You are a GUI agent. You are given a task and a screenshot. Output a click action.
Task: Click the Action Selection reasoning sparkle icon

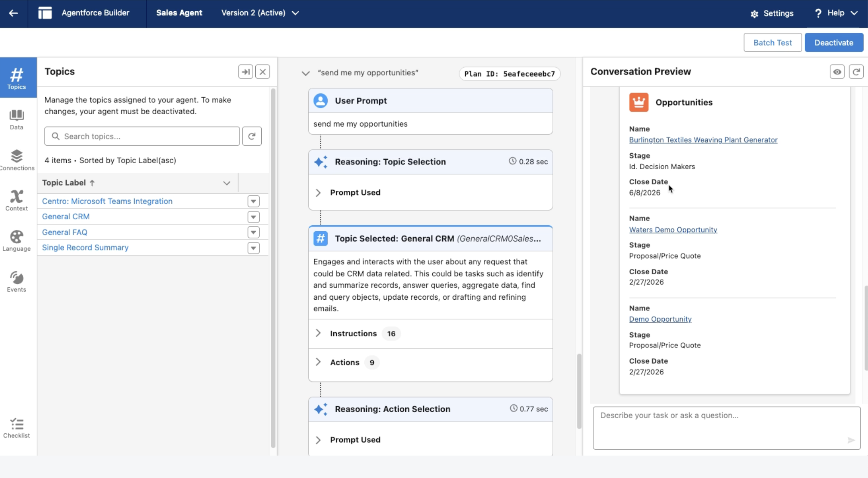click(x=321, y=409)
